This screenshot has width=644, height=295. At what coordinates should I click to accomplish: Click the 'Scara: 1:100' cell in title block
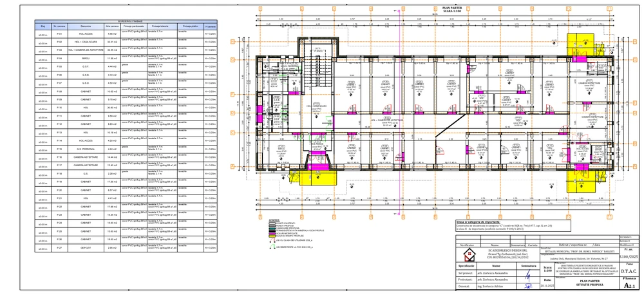coord(547,269)
